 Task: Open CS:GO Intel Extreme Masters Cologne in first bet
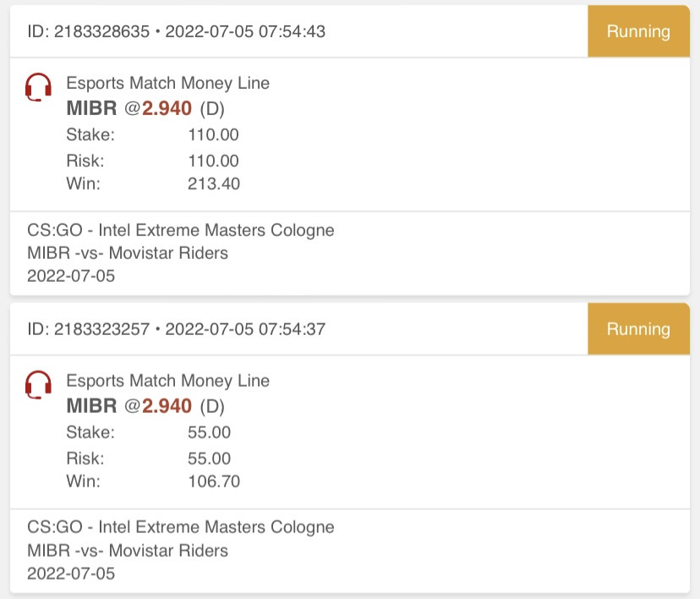click(181, 230)
